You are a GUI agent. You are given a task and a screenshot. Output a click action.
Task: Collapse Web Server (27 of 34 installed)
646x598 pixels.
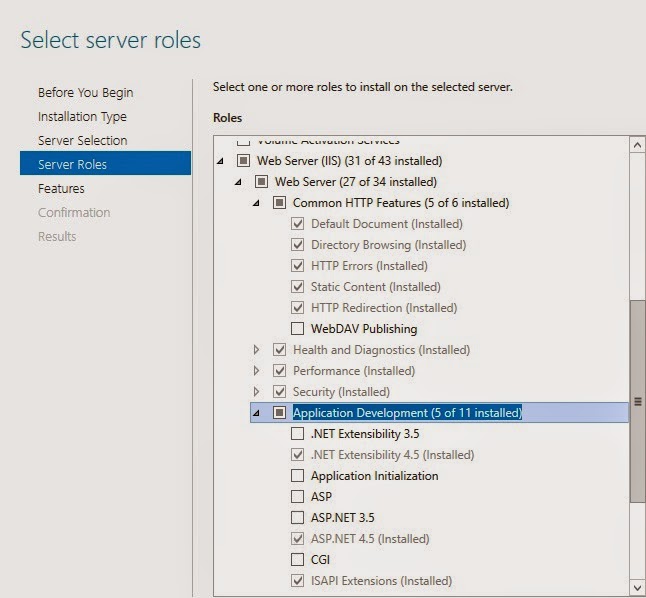(x=238, y=182)
